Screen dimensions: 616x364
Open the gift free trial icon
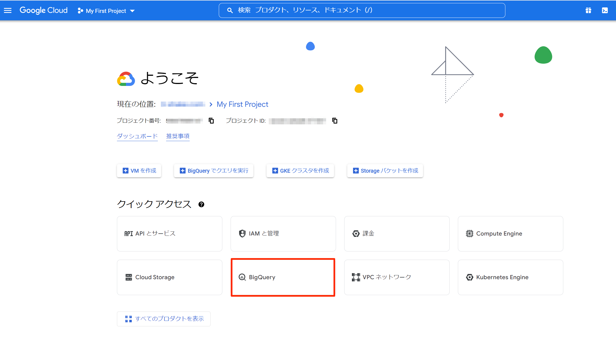(588, 10)
